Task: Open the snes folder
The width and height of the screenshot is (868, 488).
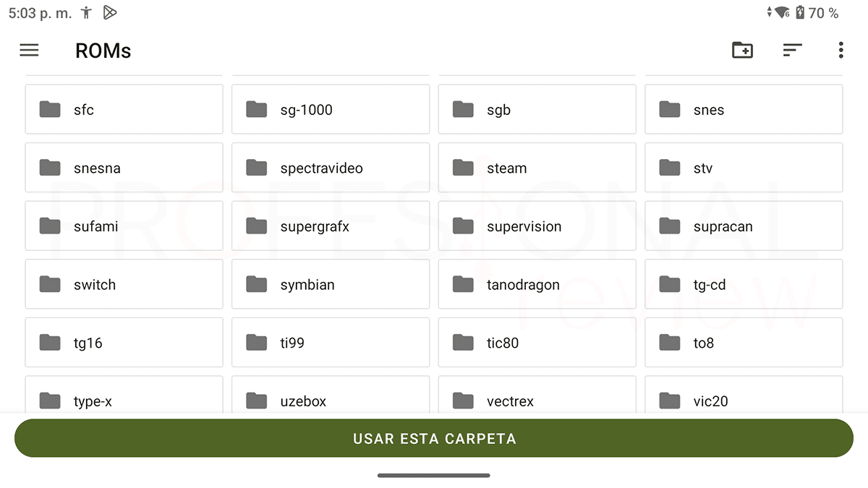Action: (744, 109)
